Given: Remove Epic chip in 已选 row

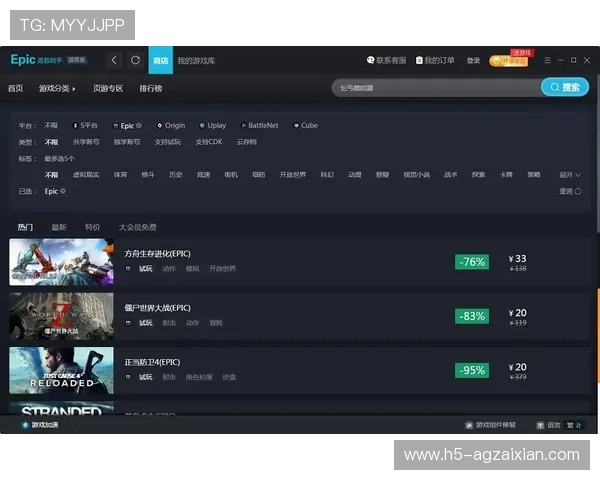Looking at the screenshot, I should pos(63,191).
